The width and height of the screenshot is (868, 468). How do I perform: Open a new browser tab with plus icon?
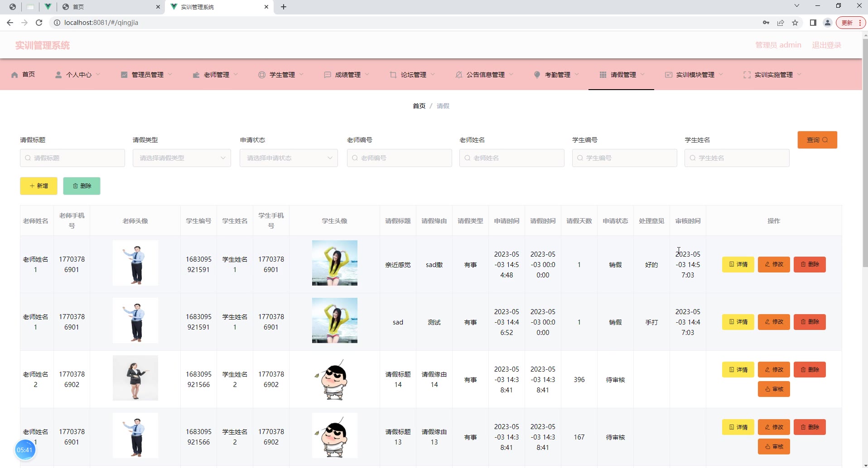[284, 7]
